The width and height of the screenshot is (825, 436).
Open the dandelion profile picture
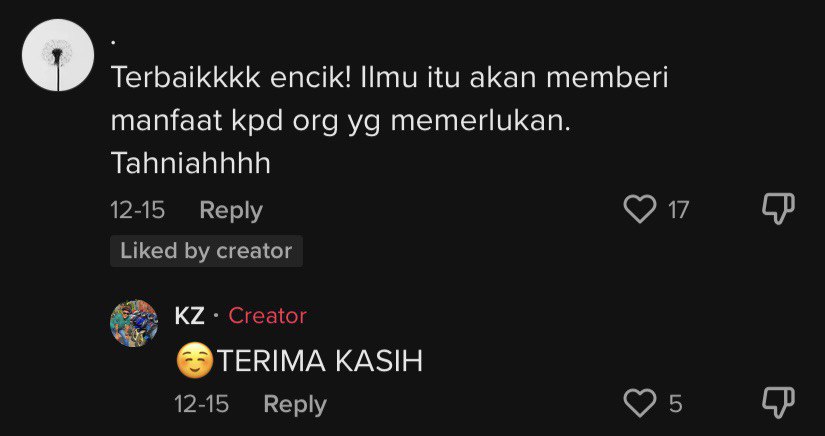point(58,55)
